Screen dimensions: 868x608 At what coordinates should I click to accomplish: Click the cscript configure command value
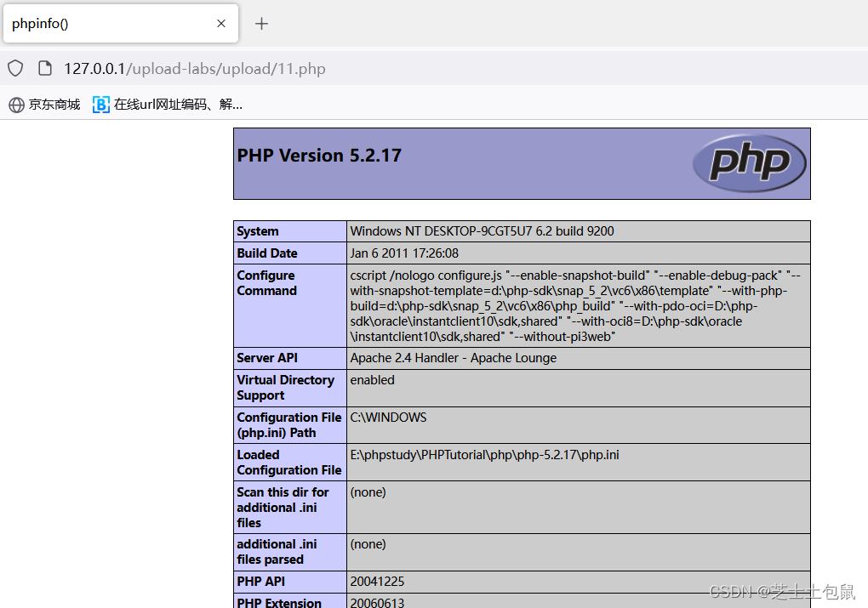tap(575, 306)
